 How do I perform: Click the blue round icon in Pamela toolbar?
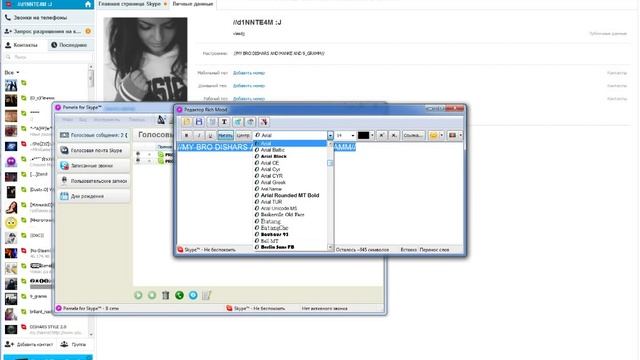193,295
